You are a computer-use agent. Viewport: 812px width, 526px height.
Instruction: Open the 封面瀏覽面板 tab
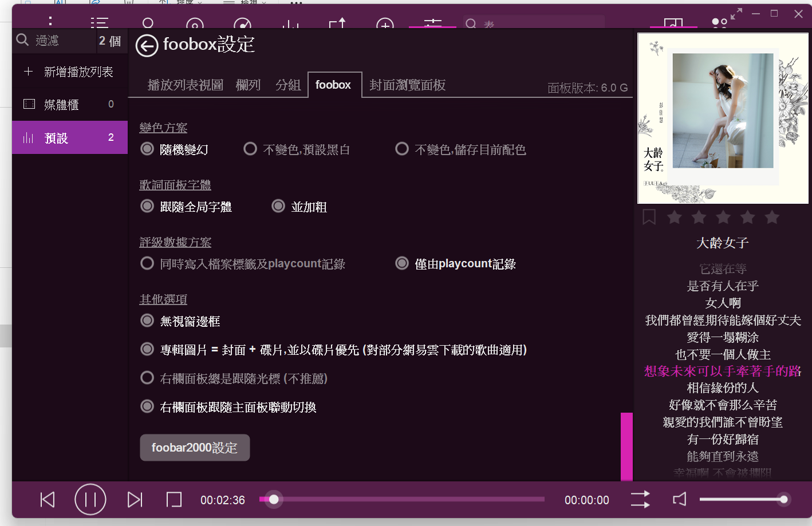(408, 85)
